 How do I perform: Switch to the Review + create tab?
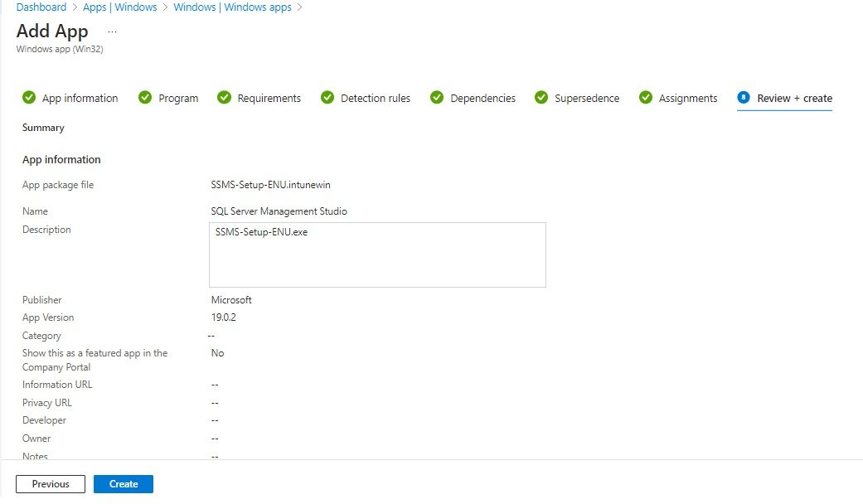pyautogui.click(x=793, y=98)
